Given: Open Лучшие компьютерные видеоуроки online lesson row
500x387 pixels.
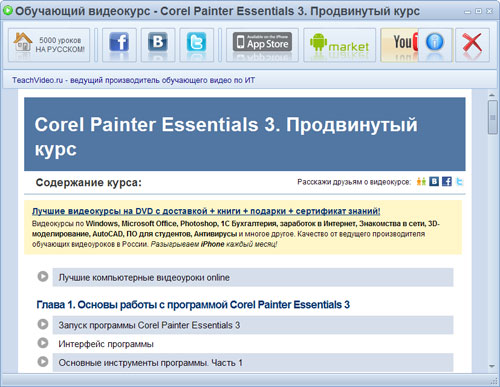Looking at the screenshot, I should tap(253, 277).
